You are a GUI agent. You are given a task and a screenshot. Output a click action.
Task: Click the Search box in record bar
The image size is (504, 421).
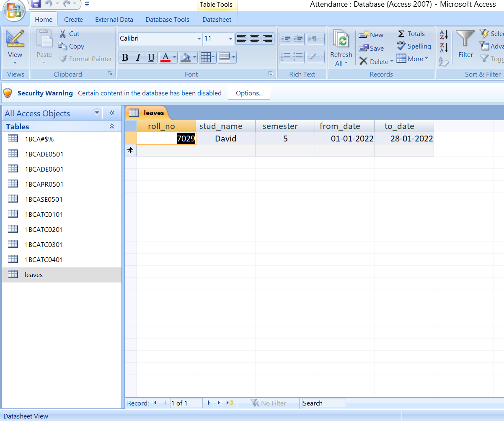click(324, 403)
